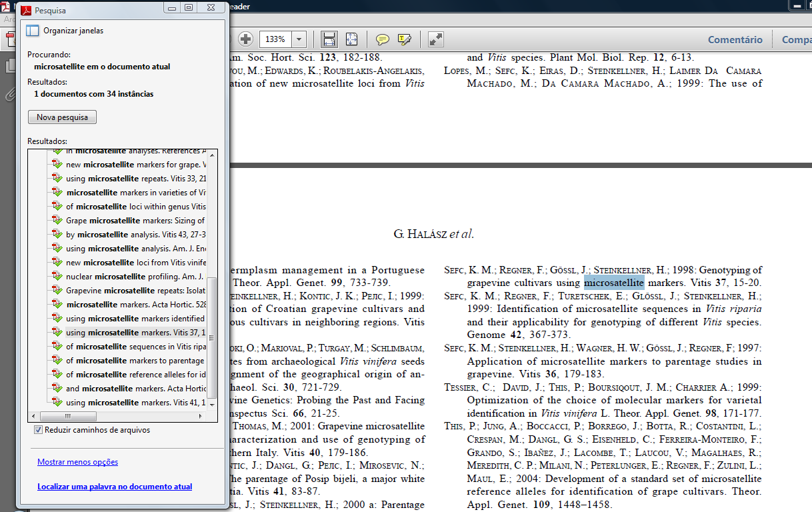Open the page thumbnails side panel
The image size is (812, 512).
point(9,66)
